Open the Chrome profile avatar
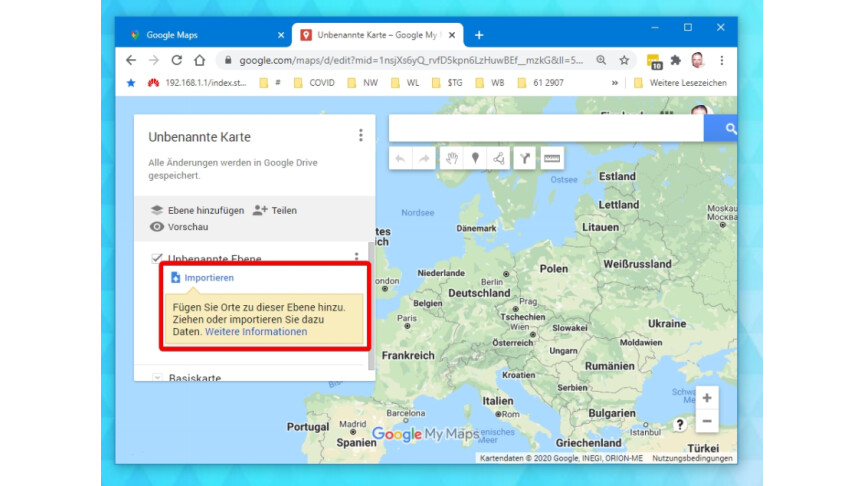The image size is (864, 486). click(698, 60)
